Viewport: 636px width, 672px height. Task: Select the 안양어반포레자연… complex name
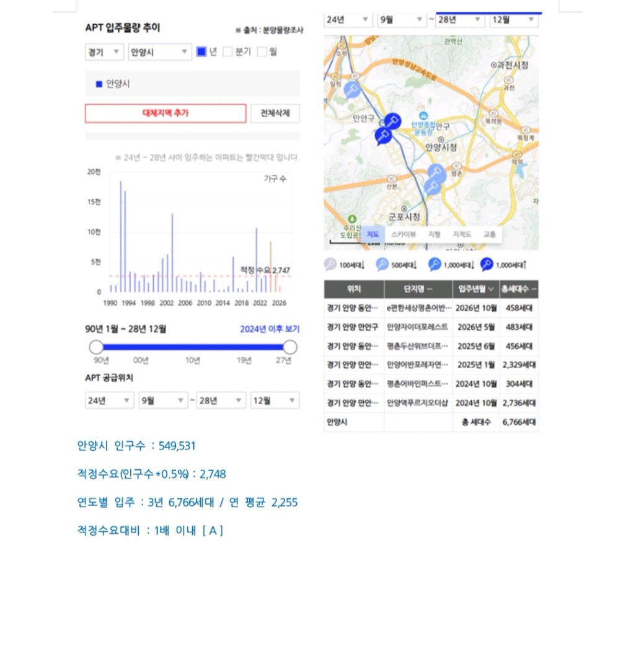click(x=417, y=365)
